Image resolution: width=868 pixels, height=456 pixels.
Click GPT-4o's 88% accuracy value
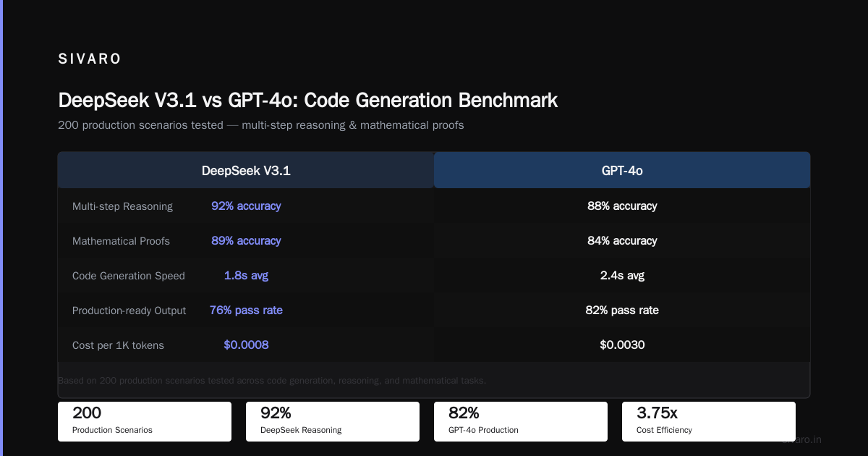point(622,206)
